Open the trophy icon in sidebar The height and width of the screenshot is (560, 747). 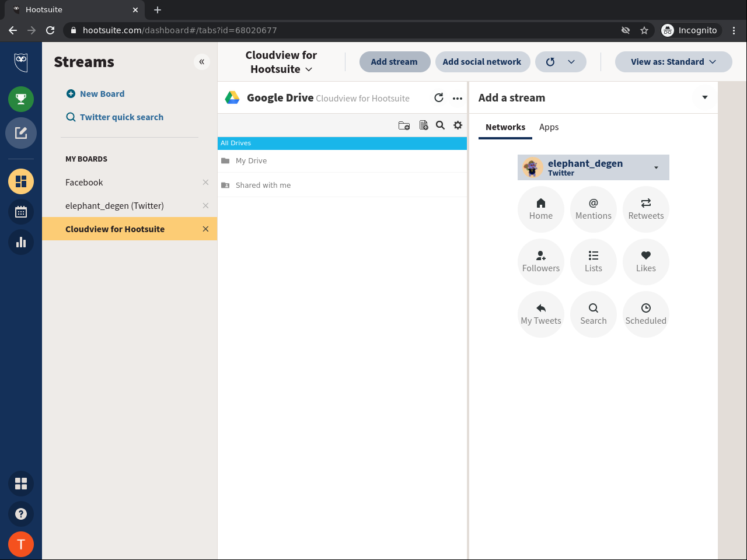21,99
